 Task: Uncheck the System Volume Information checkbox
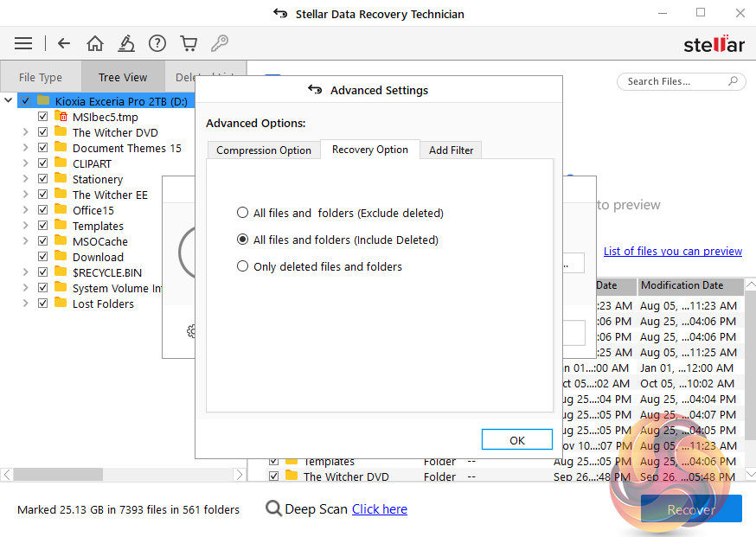click(x=43, y=287)
